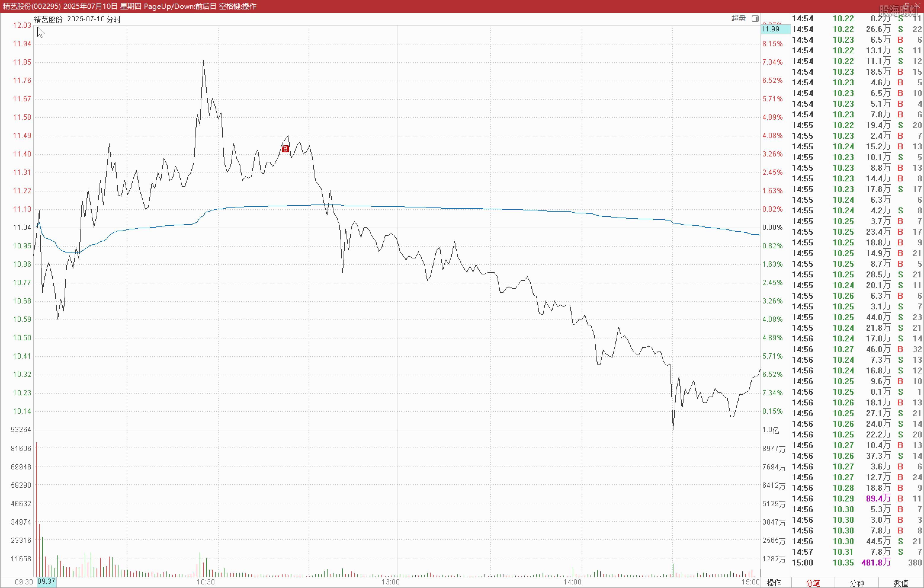Click the 8977万 turnover axis label
Screen dimensions: 924x588
click(x=774, y=449)
